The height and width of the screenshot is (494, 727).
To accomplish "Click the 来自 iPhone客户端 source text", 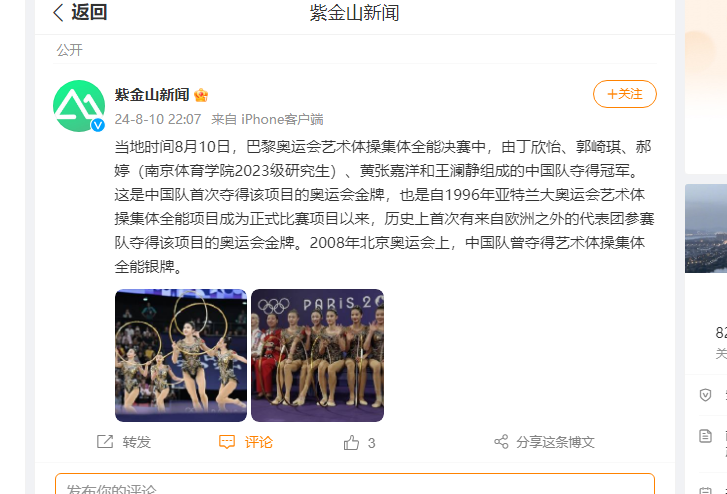I will point(267,120).
